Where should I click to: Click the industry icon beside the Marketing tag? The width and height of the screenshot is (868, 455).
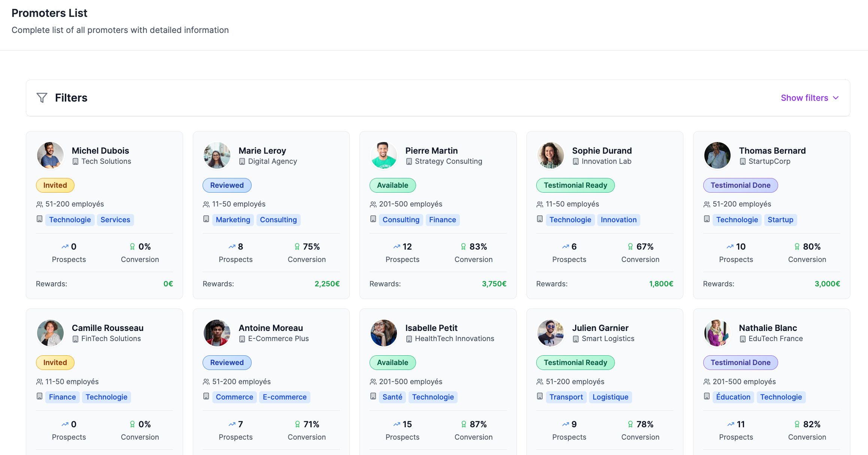coord(206,219)
